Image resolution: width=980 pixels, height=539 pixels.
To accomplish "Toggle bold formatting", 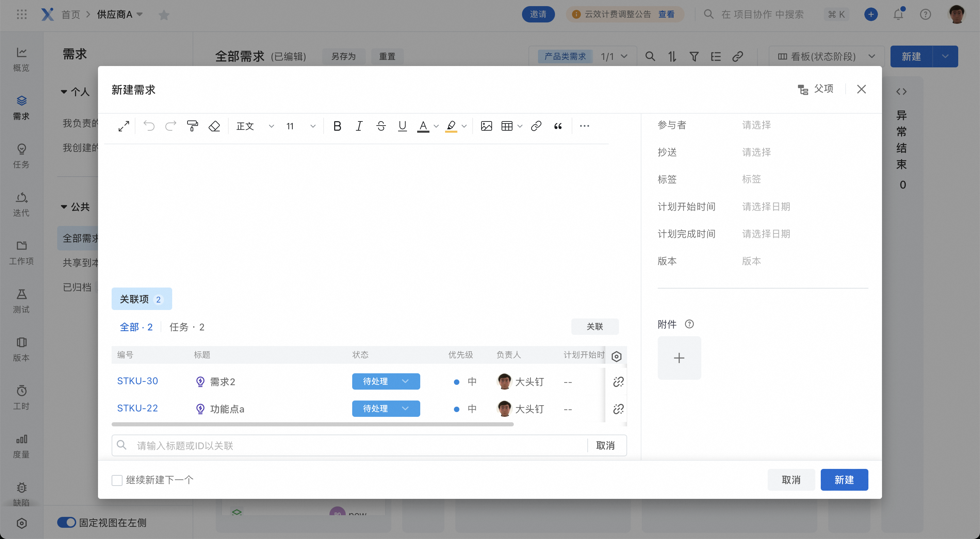I will (337, 126).
